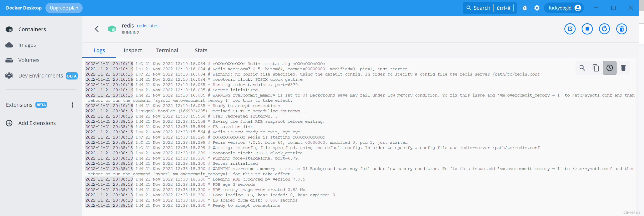Open the luckydogld account menu
644x216 pixels.
pos(564,8)
